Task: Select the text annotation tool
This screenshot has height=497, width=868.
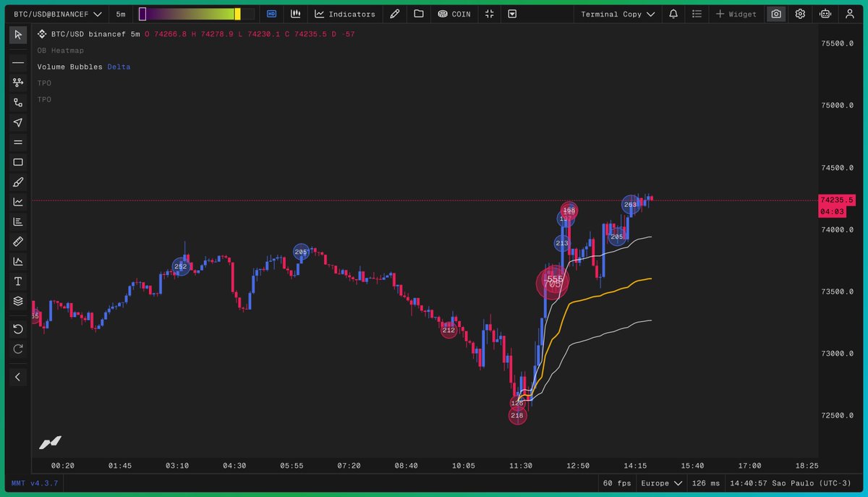Action: (x=18, y=281)
